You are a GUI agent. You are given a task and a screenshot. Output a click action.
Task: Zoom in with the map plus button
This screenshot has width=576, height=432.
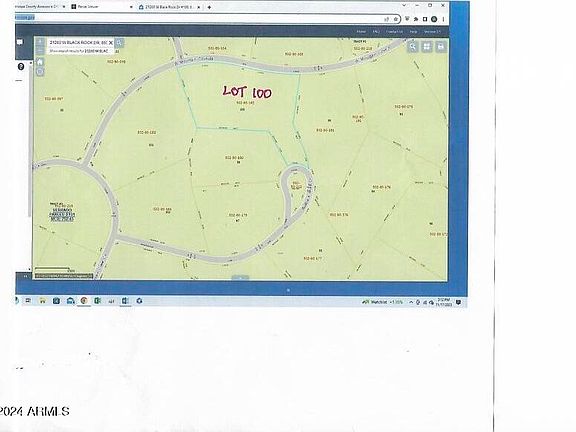40,42
